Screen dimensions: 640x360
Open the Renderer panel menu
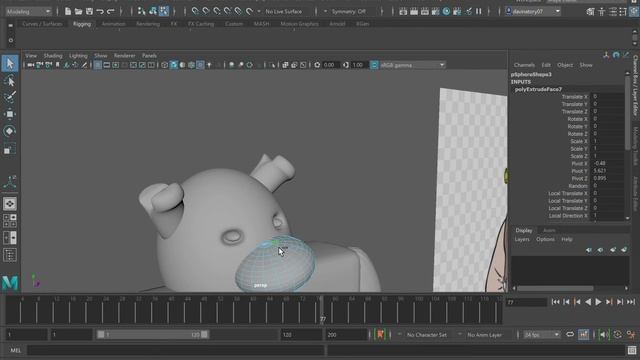point(124,56)
